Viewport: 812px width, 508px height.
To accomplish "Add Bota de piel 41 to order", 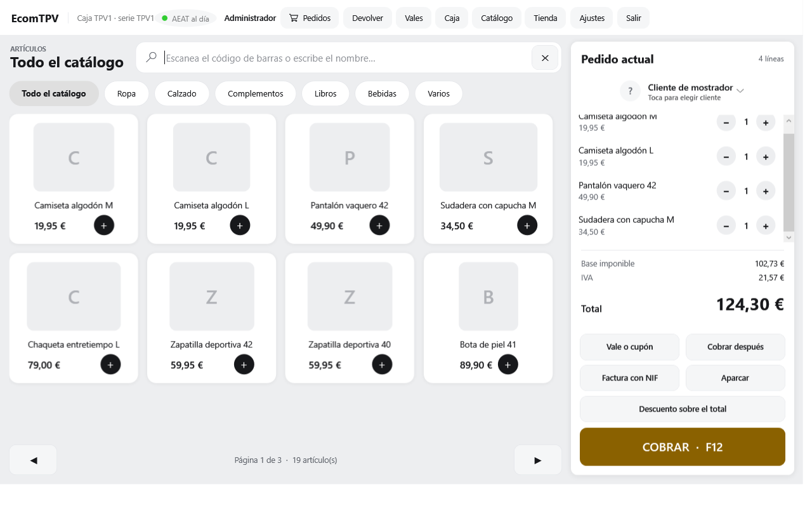I will [x=508, y=364].
